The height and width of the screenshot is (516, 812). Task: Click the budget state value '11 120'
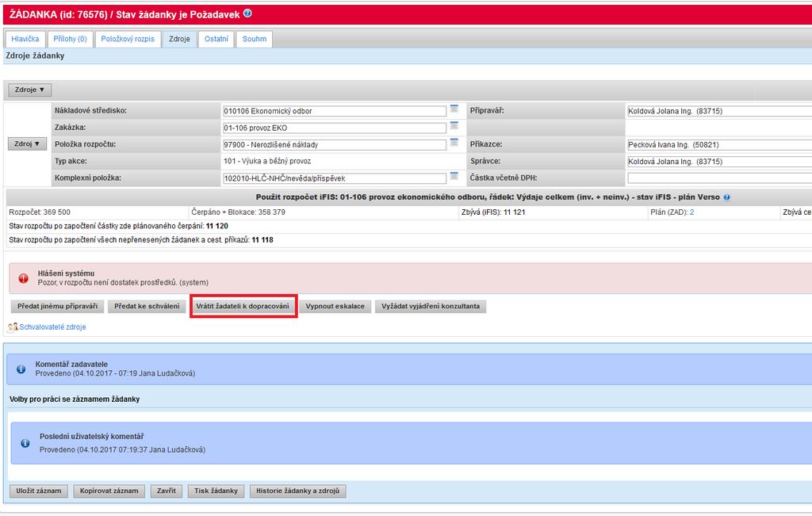(217, 226)
